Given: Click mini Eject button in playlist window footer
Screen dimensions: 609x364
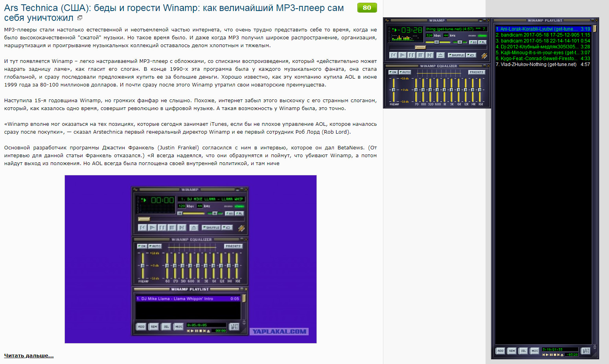Looking at the screenshot, I should tap(562, 355).
